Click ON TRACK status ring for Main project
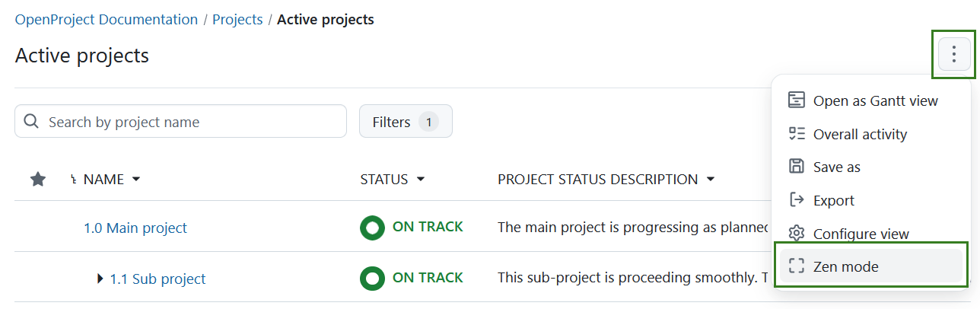Image resolution: width=980 pixels, height=309 pixels. [372, 228]
